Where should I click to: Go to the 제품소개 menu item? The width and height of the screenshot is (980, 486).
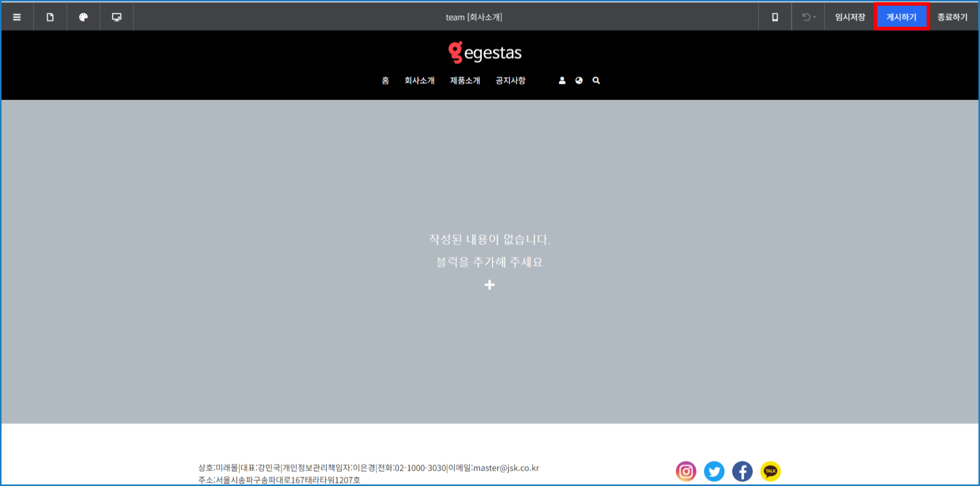[x=465, y=81]
